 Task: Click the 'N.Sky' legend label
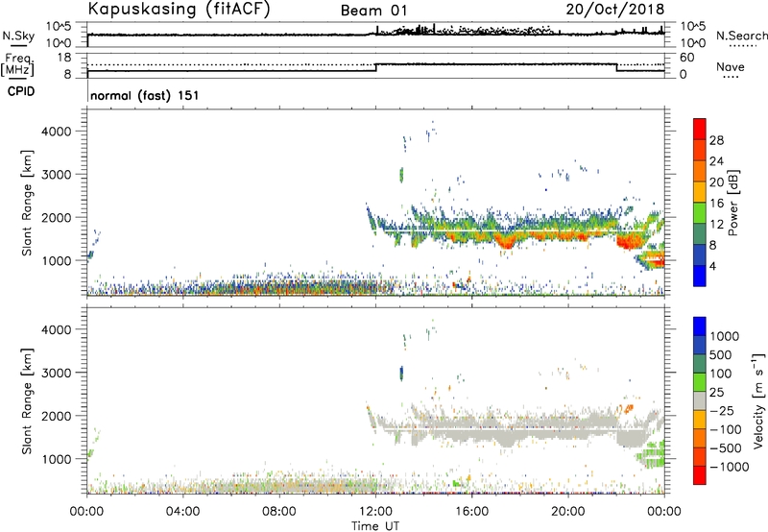18,36
